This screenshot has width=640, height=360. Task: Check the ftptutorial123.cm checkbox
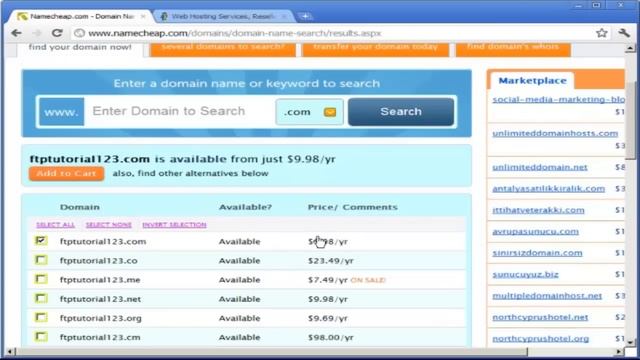pos(41,337)
